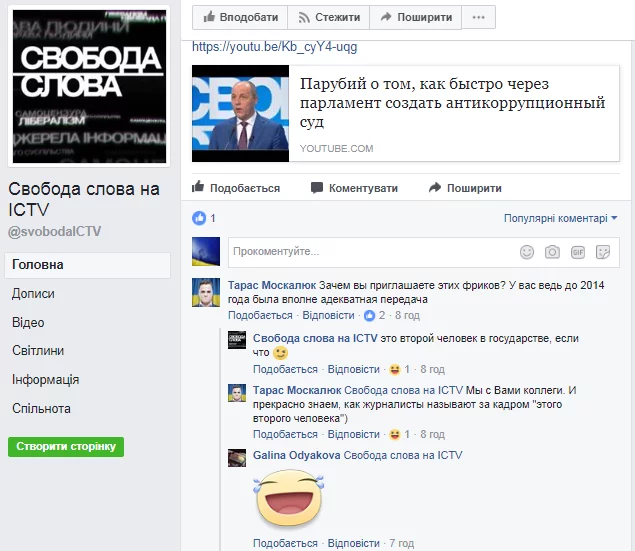The width and height of the screenshot is (635, 551).
Task: Click the GIF icon in comment box
Action: [x=578, y=252]
